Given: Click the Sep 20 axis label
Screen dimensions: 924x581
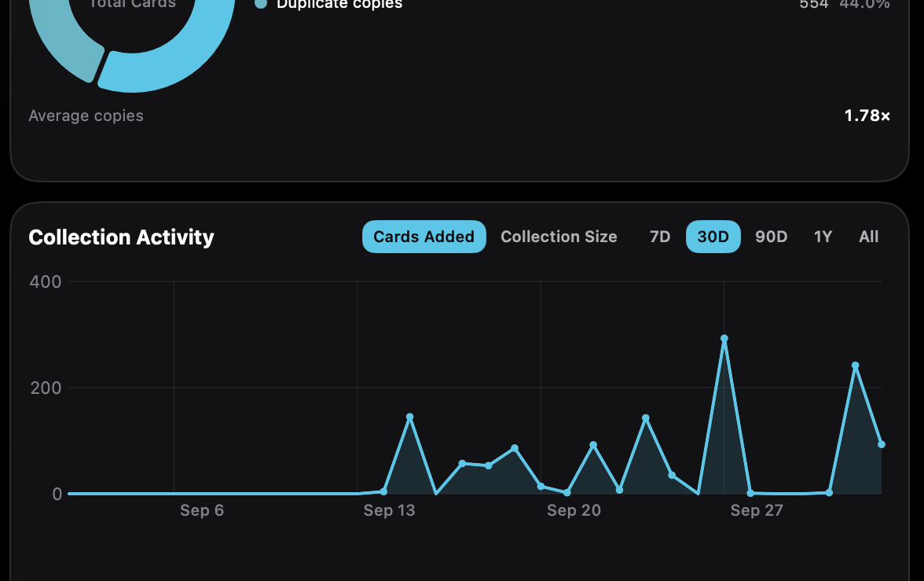Looking at the screenshot, I should point(574,510).
